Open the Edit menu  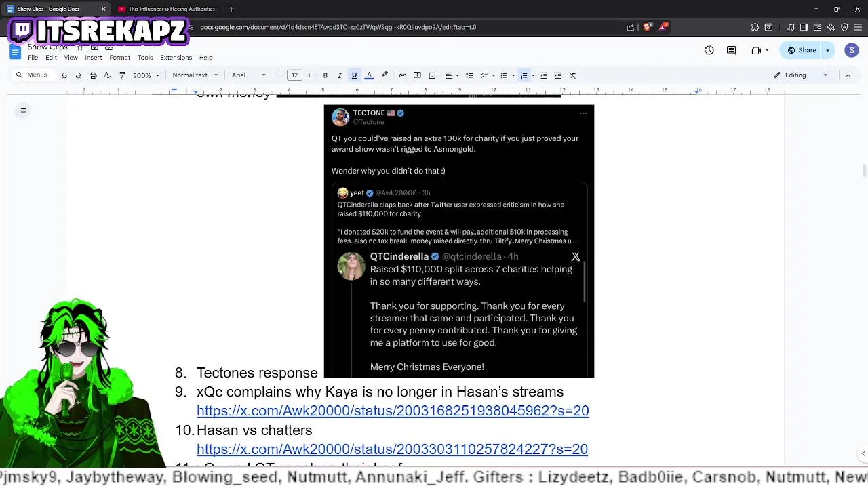[x=51, y=58]
